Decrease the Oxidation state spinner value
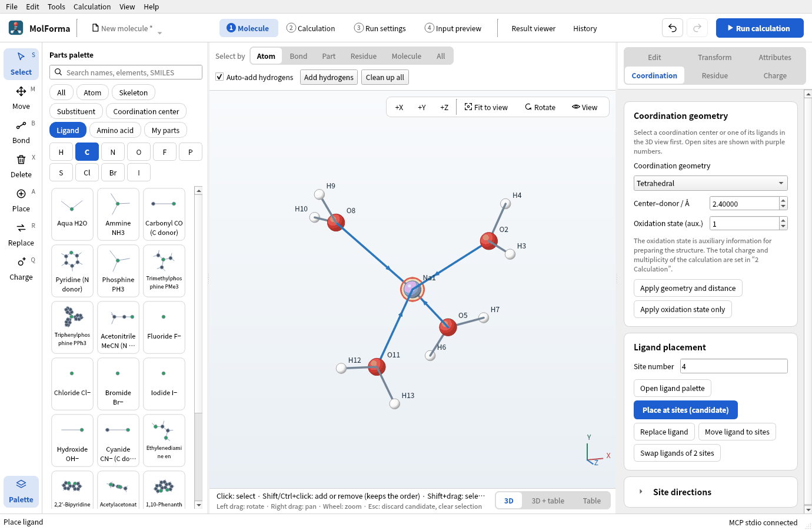Screen dimensions: 812x530 [x=783, y=227]
